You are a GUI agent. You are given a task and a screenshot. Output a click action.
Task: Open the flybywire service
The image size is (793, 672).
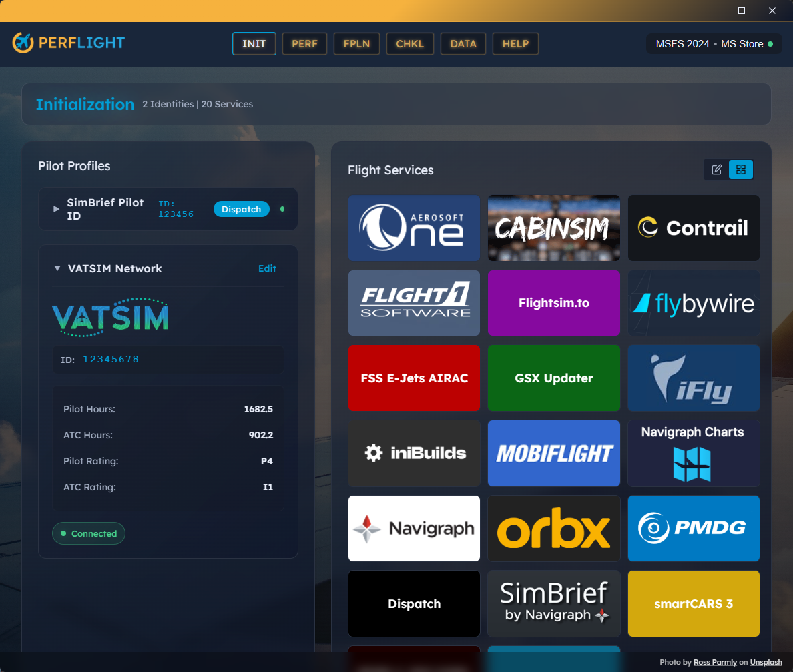click(x=693, y=303)
